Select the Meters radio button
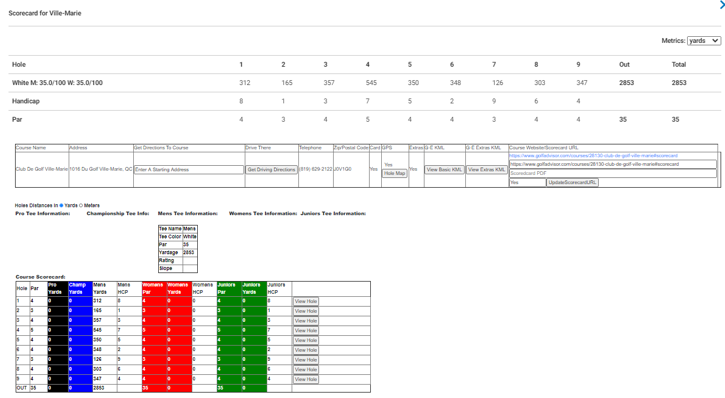Image resolution: width=725 pixels, height=398 pixels. click(81, 205)
